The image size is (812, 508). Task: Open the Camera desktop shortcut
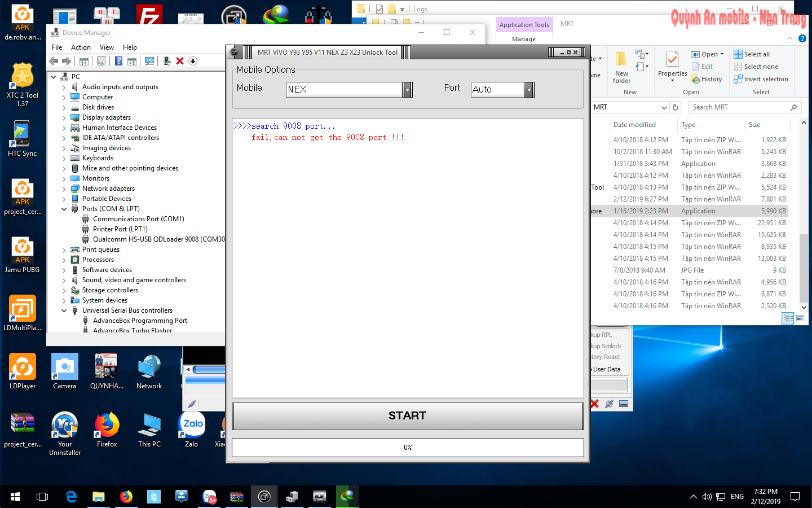click(64, 371)
